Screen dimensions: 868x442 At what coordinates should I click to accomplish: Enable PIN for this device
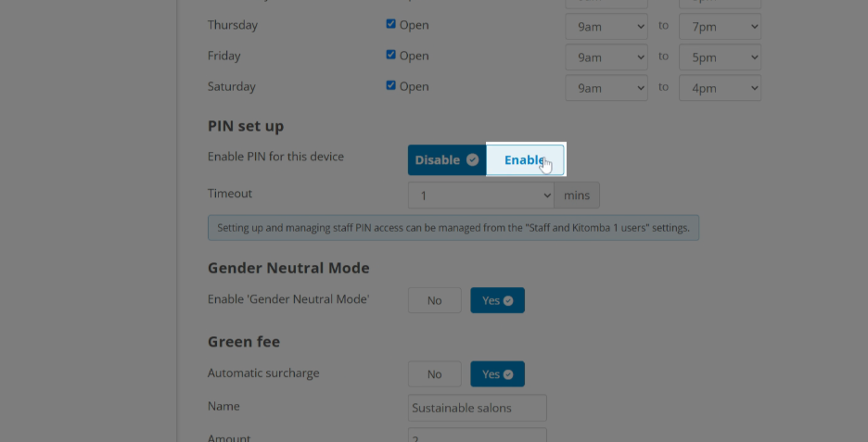525,160
